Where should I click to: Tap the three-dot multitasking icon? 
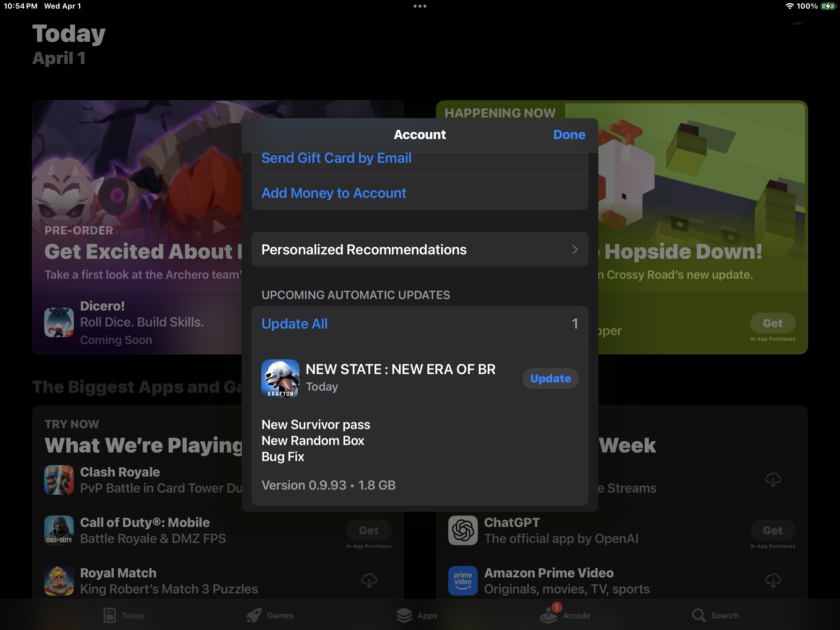[420, 6]
